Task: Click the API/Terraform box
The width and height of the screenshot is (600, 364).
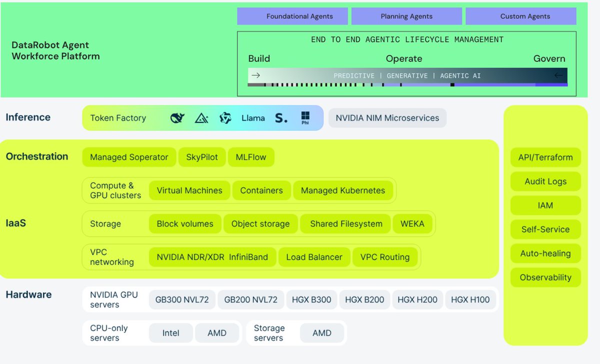Action: [x=545, y=157]
